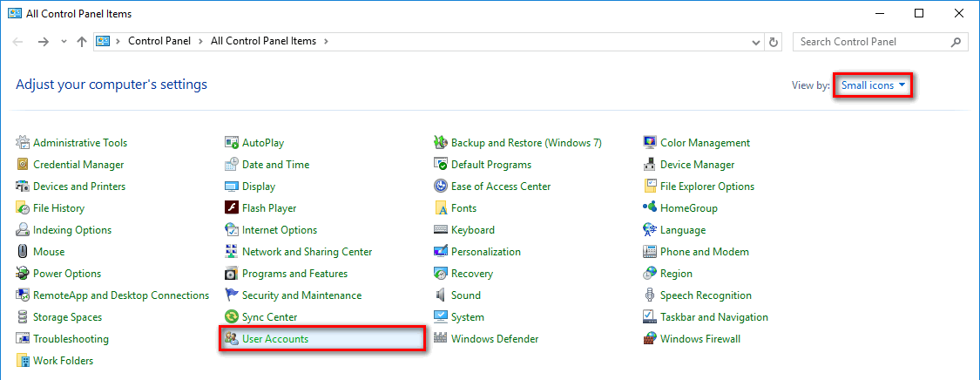Open the View by Small icons dropdown
The image size is (980, 380).
click(x=873, y=85)
